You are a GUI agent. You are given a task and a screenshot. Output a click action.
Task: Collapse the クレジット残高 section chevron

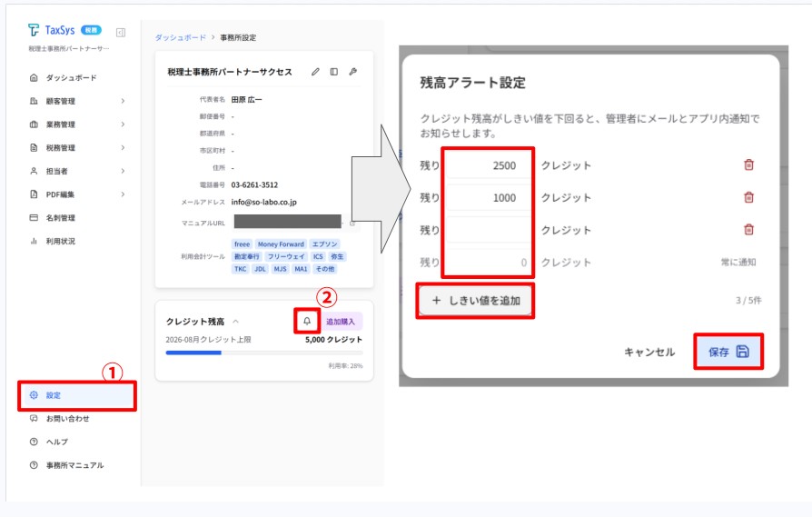(x=235, y=322)
